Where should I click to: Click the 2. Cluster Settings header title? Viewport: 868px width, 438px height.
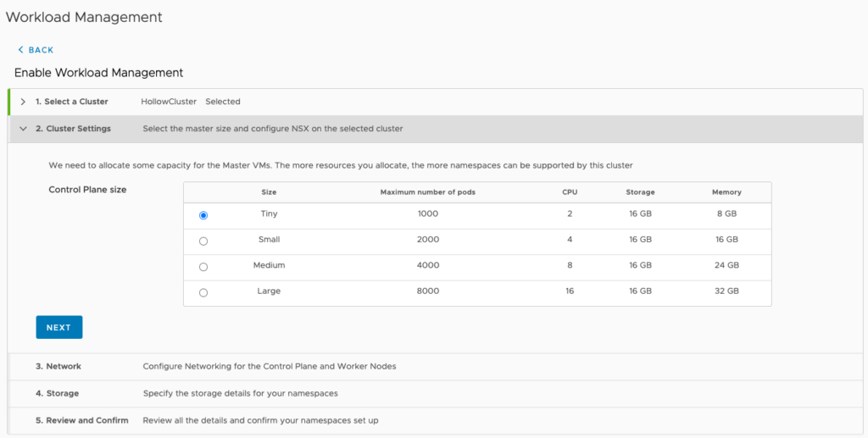pos(73,129)
